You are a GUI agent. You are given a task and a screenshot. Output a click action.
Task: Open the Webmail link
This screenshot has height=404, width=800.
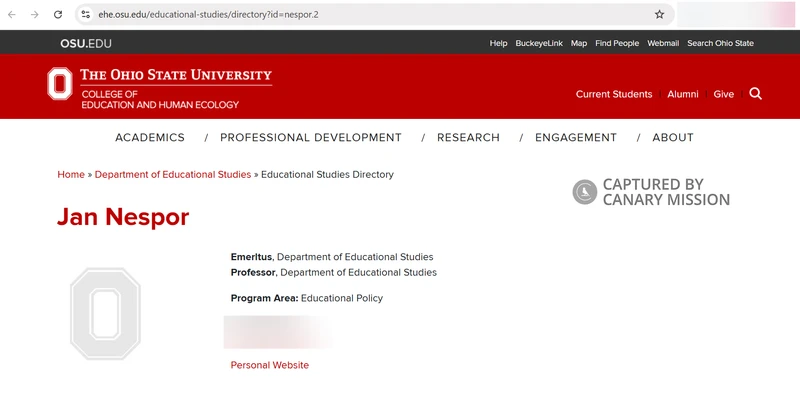pos(663,43)
